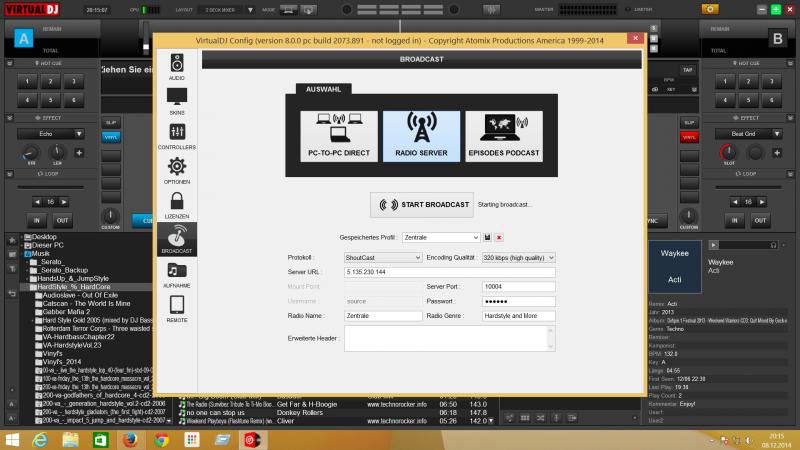Image resolution: width=800 pixels, height=450 pixels.
Task: Decrease deck A loop length arrow
Action: (x=37, y=202)
